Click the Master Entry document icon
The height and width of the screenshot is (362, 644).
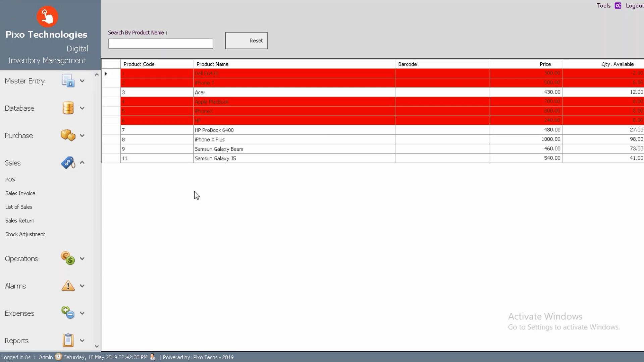pos(68,81)
